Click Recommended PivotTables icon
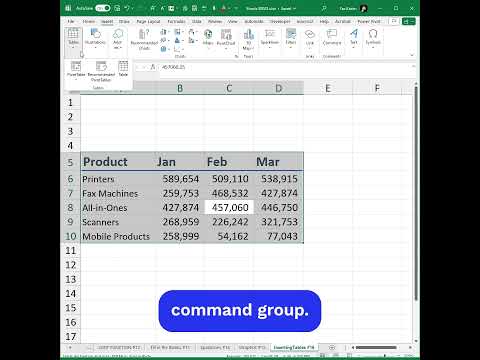Image resolution: width=480 pixels, height=360 pixels. pos(101,71)
